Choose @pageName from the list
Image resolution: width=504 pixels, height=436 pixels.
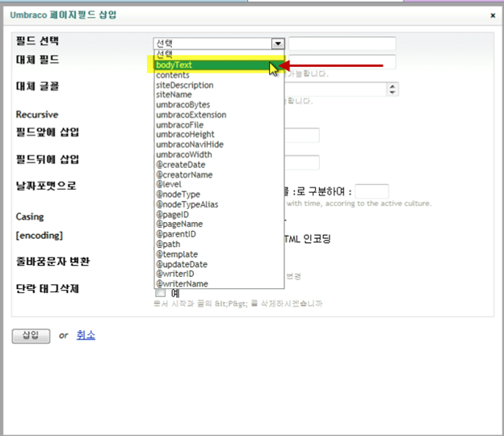point(219,224)
